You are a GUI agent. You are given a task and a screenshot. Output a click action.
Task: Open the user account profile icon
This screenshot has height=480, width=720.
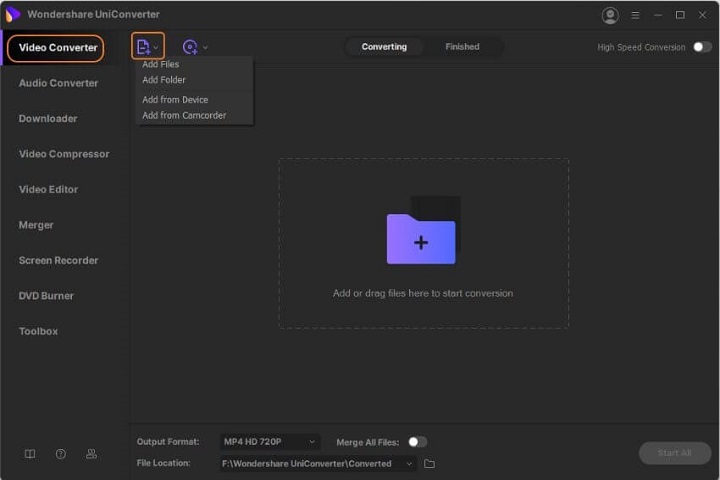pos(610,15)
